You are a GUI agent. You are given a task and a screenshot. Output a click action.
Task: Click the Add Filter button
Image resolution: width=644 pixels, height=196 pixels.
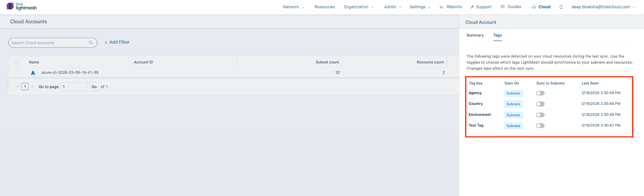117,42
